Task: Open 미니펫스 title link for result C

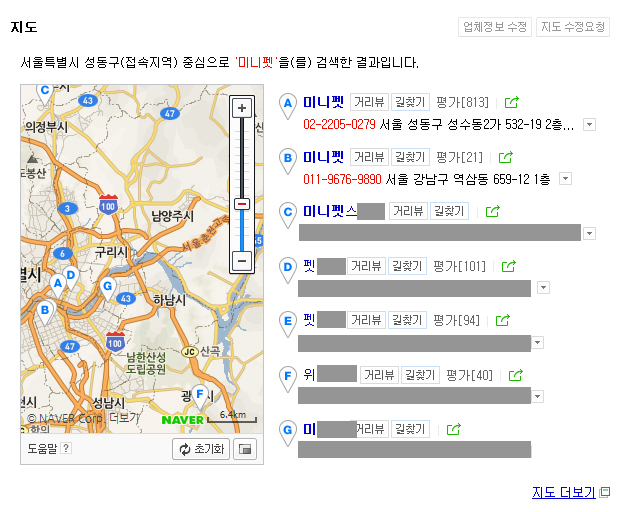Action: tap(330, 211)
